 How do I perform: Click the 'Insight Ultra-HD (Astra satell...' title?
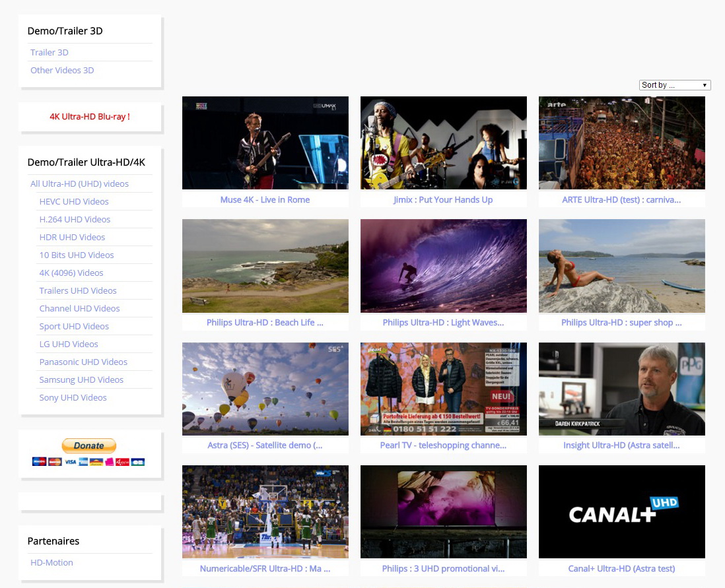621,445
